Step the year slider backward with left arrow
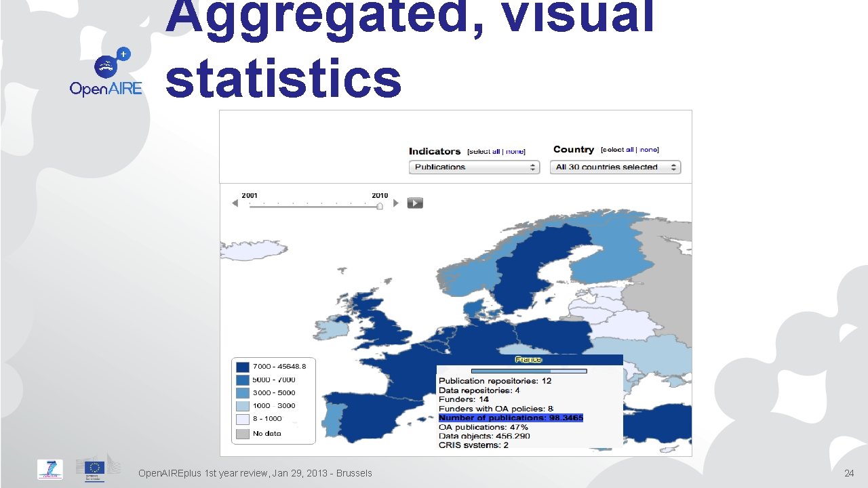 point(235,203)
